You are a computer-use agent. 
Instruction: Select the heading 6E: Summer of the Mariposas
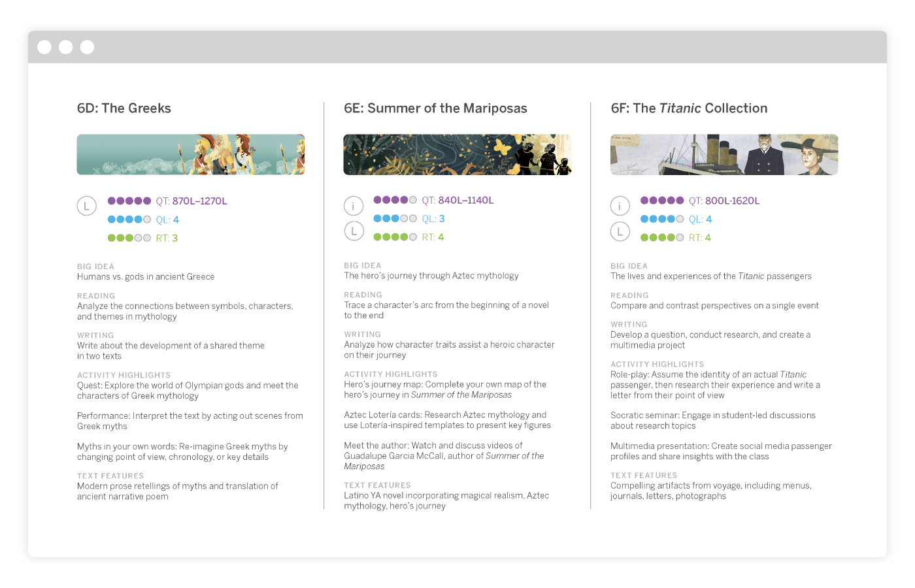[x=435, y=108]
